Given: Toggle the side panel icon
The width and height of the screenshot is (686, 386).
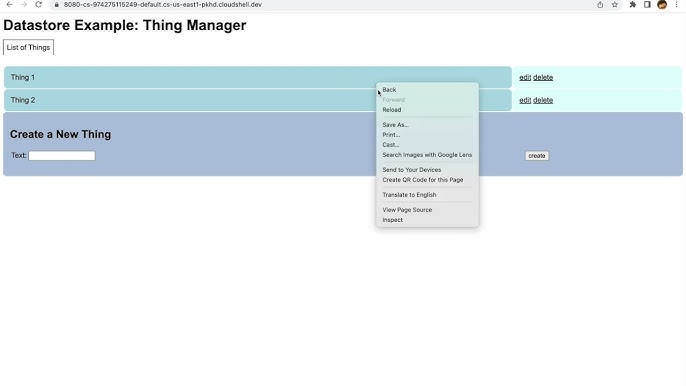Looking at the screenshot, I should tap(647, 4).
